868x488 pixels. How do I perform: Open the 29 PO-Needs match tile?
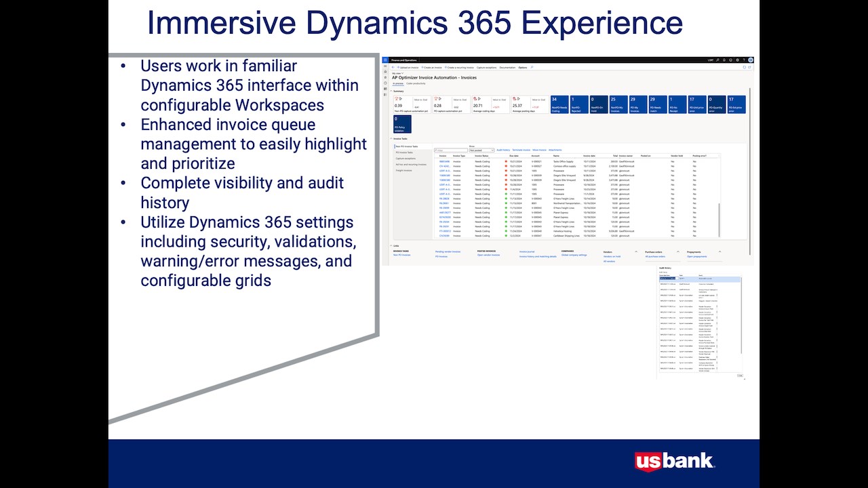658,104
